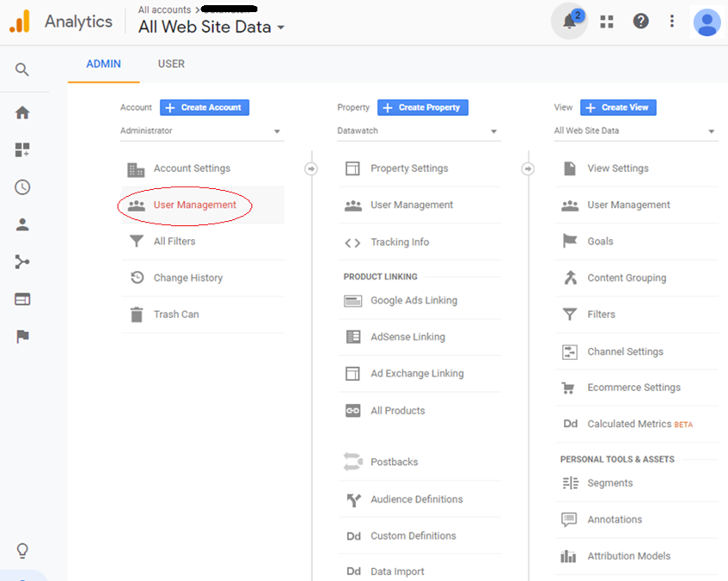
Task: Click the search magnifier in sidebar
Action: tap(22, 70)
